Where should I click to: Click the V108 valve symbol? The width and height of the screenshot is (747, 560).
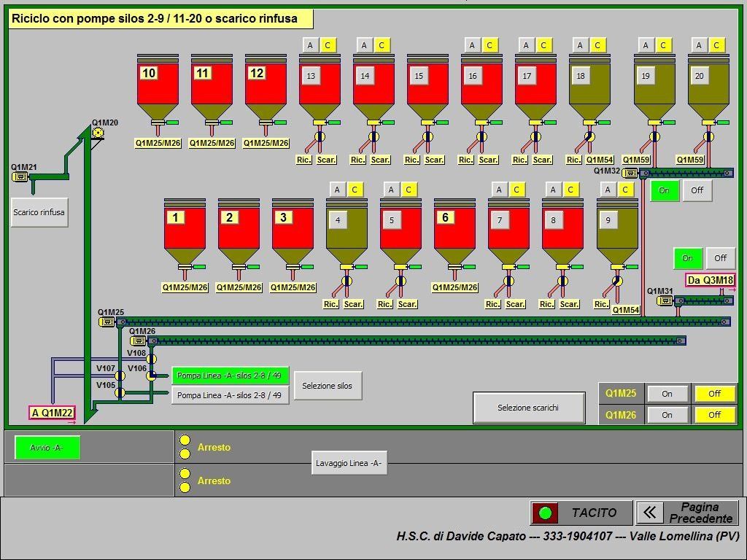click(151, 359)
